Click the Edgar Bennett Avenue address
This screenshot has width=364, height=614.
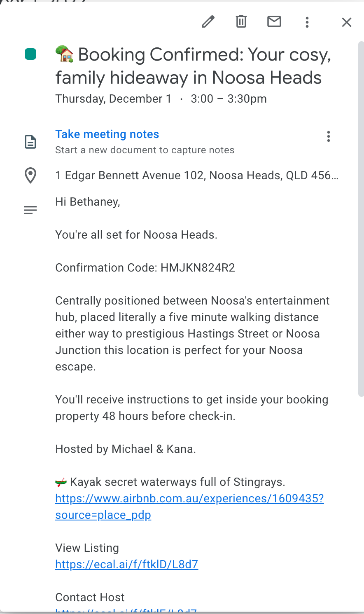[197, 176]
